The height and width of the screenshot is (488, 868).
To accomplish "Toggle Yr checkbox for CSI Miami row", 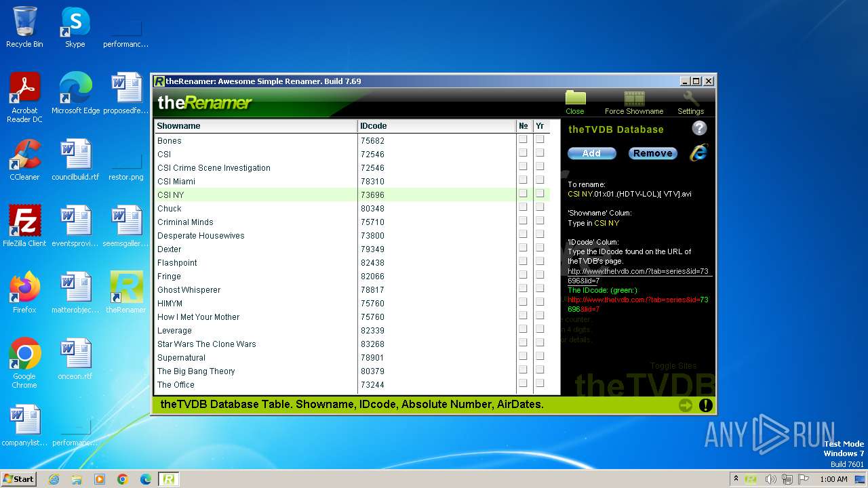I will tap(540, 180).
